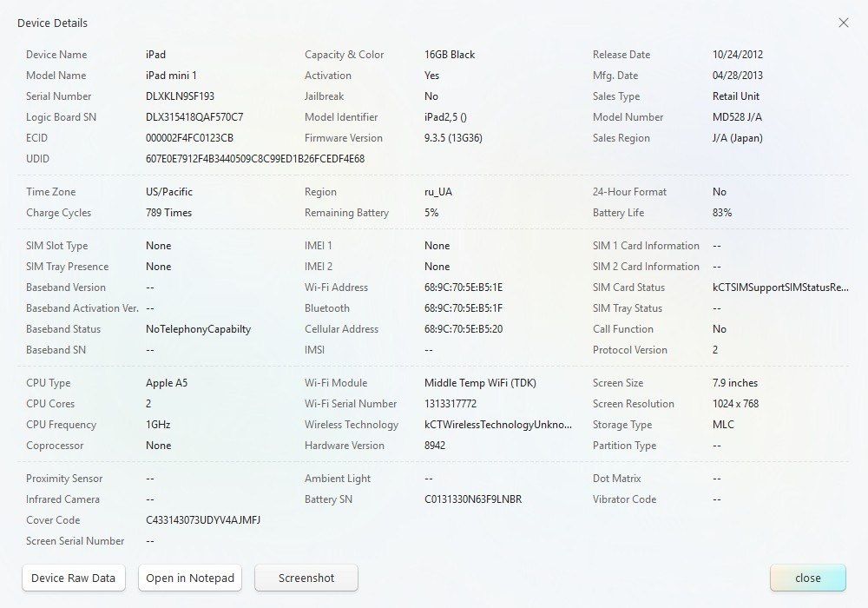868x608 pixels.
Task: Click Retail Unit sales type value
Action: 736,96
